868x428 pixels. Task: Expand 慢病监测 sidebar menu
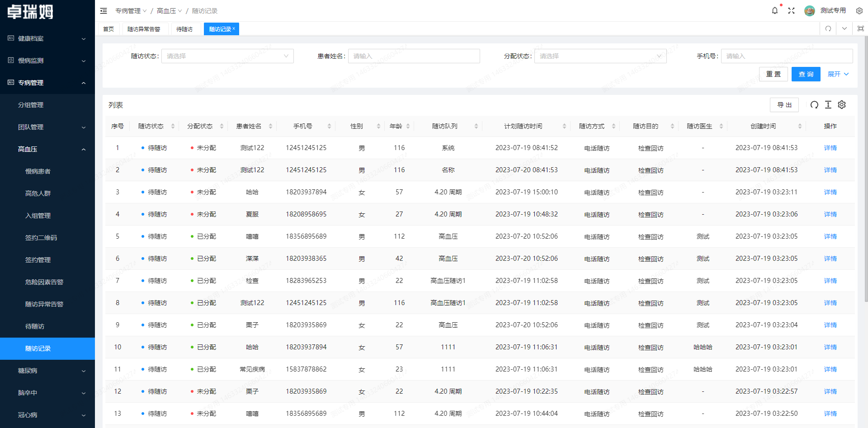pos(47,61)
